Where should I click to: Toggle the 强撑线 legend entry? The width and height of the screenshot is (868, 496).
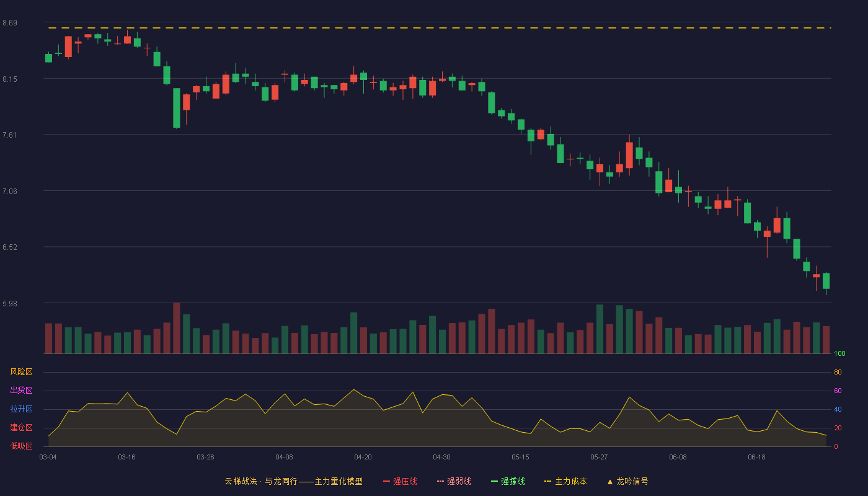(508, 481)
